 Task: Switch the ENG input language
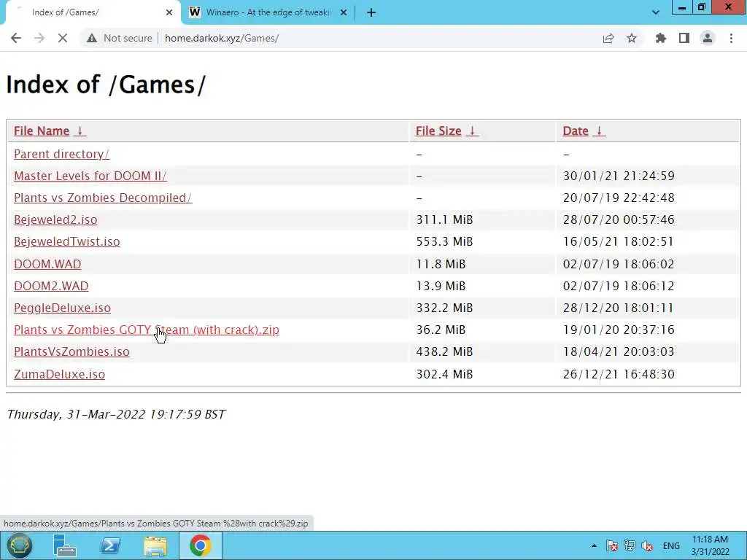(671, 545)
